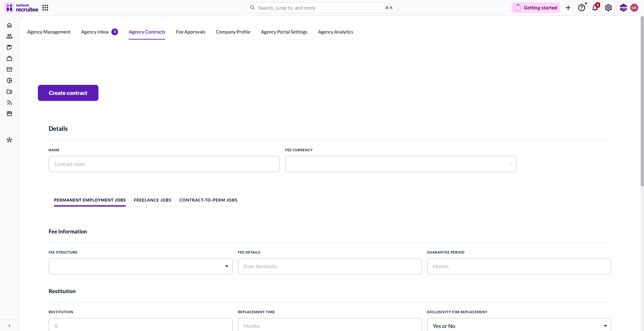Click the Create contract button
The width and height of the screenshot is (644, 331).
[x=68, y=93]
